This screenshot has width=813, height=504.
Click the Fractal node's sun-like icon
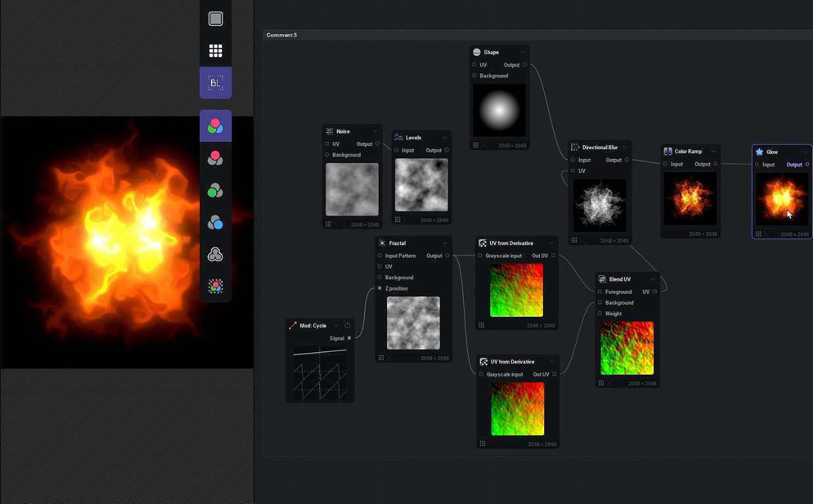click(382, 243)
